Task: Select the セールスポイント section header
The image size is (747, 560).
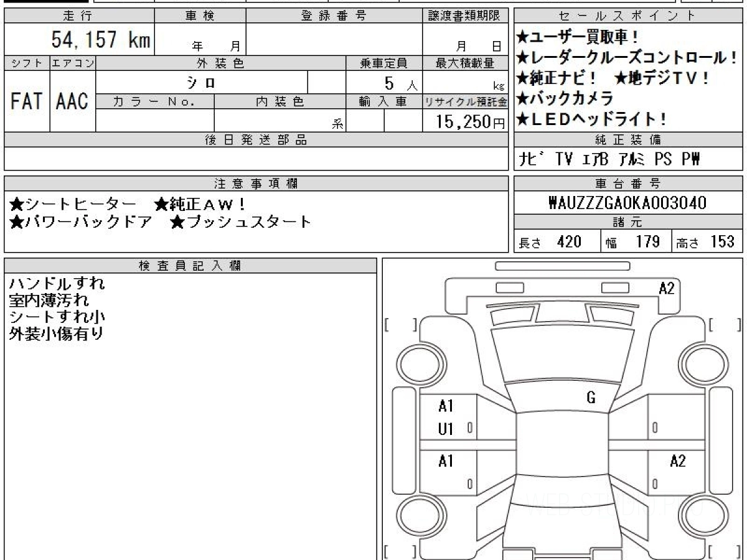Action: [x=628, y=16]
